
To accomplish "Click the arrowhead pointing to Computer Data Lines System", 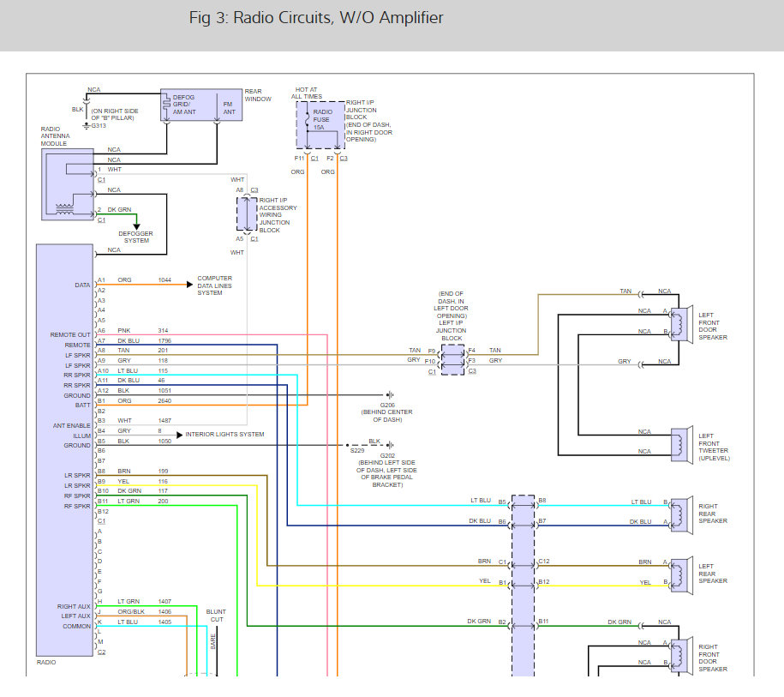I will (189, 285).
